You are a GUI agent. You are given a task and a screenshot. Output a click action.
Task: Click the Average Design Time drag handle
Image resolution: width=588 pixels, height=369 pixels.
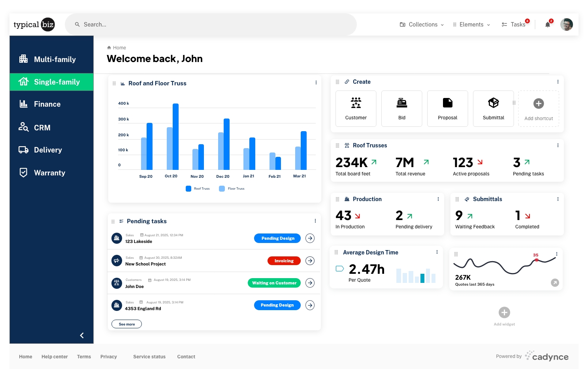(x=336, y=252)
